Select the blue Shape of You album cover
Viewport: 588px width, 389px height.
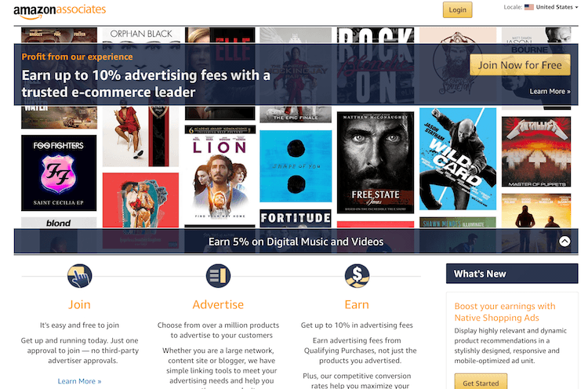(x=296, y=166)
